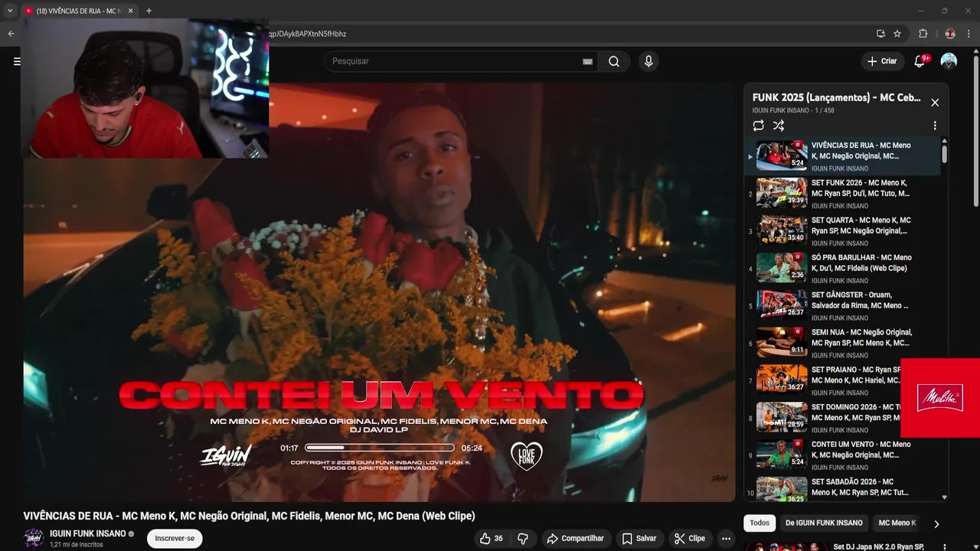Click the Criar button
This screenshot has width=980, height=551.
pos(882,61)
